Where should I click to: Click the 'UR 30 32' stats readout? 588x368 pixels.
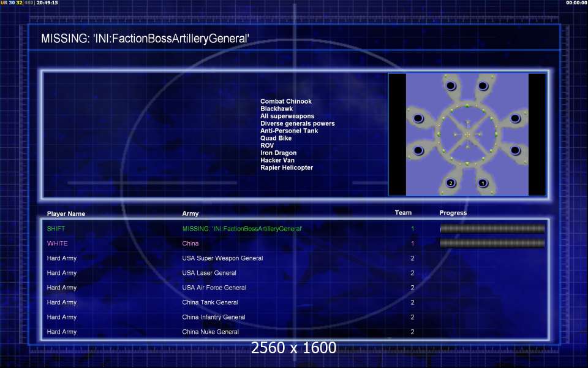[12, 2]
